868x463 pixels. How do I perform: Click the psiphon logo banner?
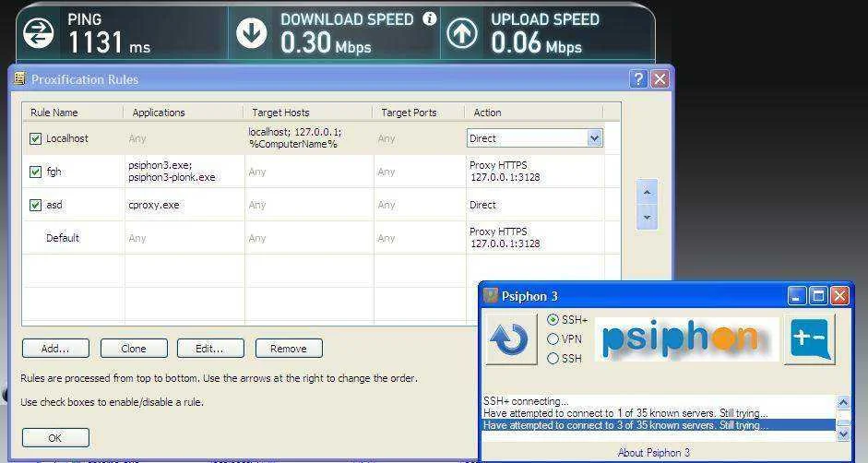[686, 338]
